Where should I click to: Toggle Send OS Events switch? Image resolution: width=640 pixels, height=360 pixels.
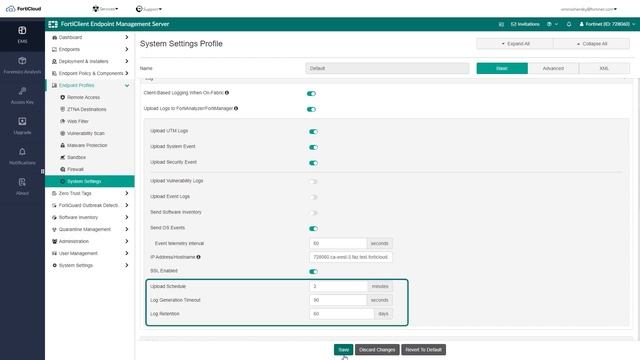tap(313, 229)
